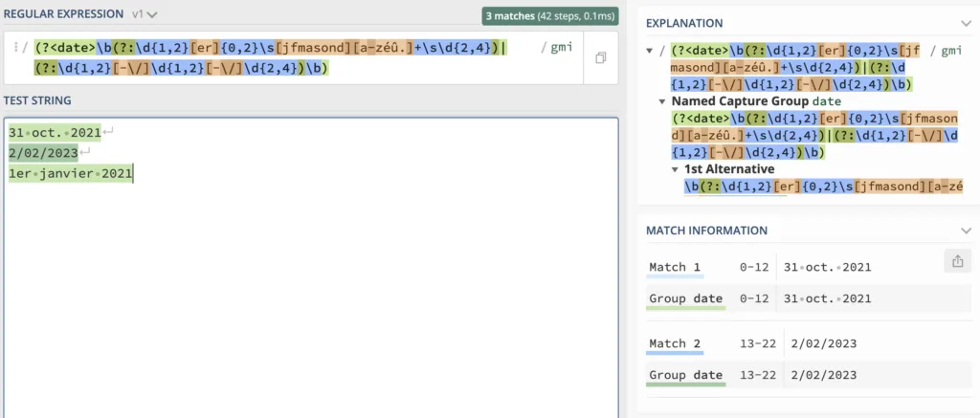Click inside the regular expression input field

pos(293,58)
